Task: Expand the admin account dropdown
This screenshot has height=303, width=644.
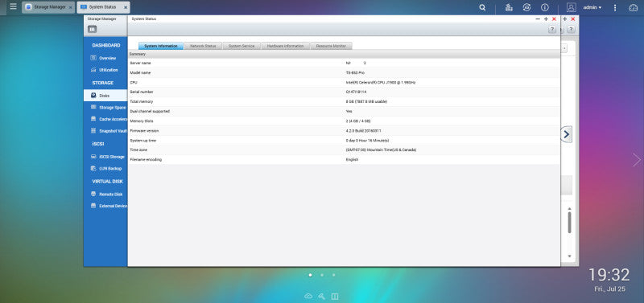Action: [592, 7]
